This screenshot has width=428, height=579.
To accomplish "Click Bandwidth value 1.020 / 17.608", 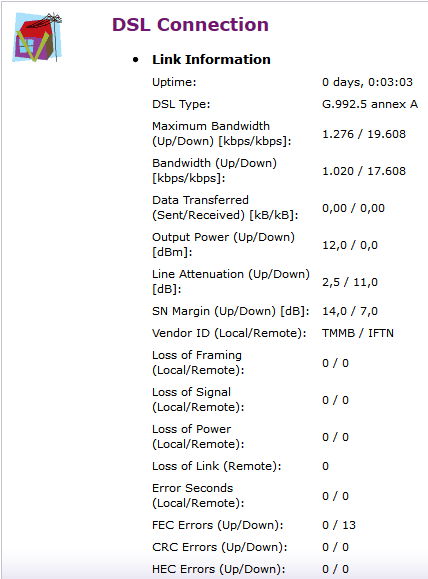I will [x=364, y=171].
